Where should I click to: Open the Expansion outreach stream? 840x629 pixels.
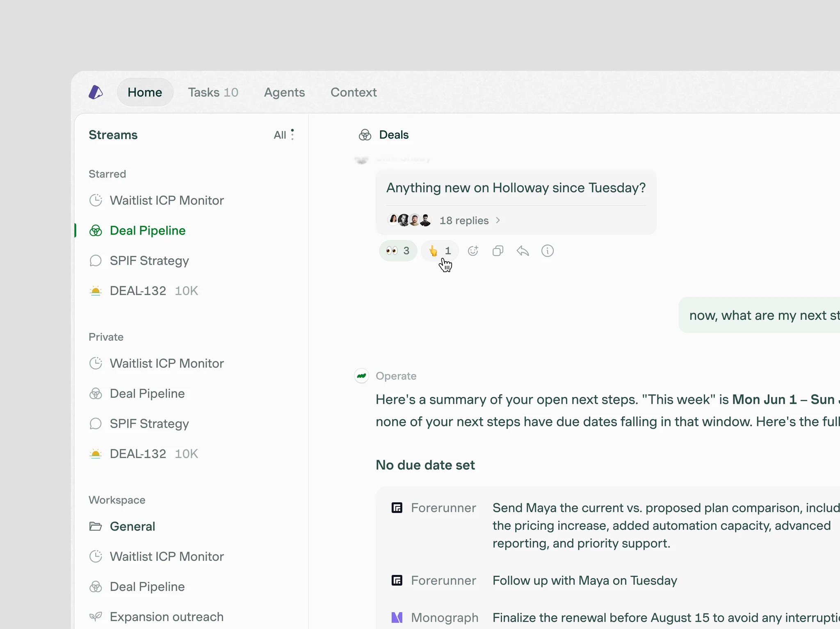point(156,617)
